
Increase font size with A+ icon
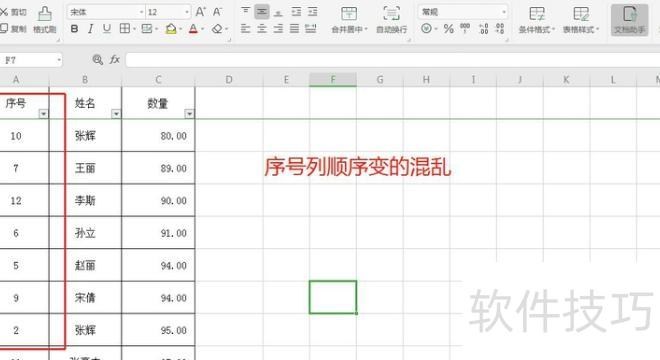(201, 12)
